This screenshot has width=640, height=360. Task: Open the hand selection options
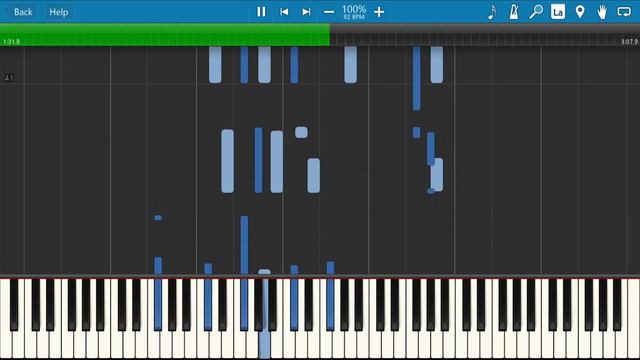pos(602,12)
